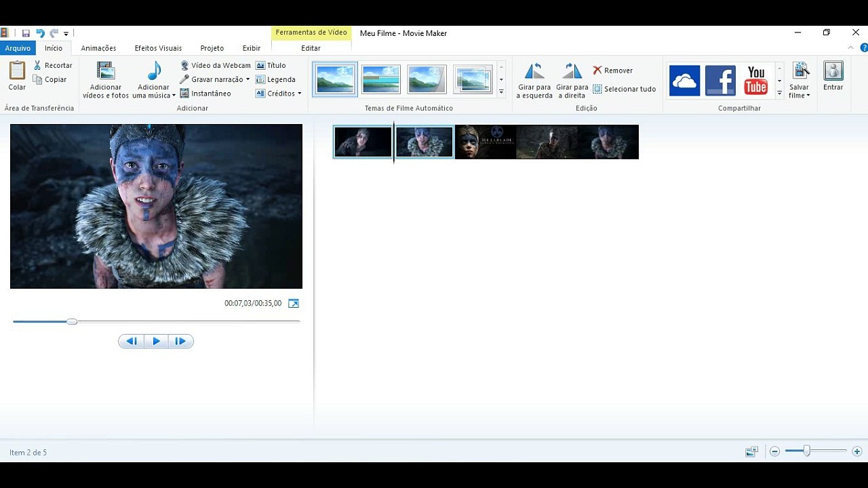Click Selecionar tudo
Screen dimensions: 868x488
click(625, 89)
